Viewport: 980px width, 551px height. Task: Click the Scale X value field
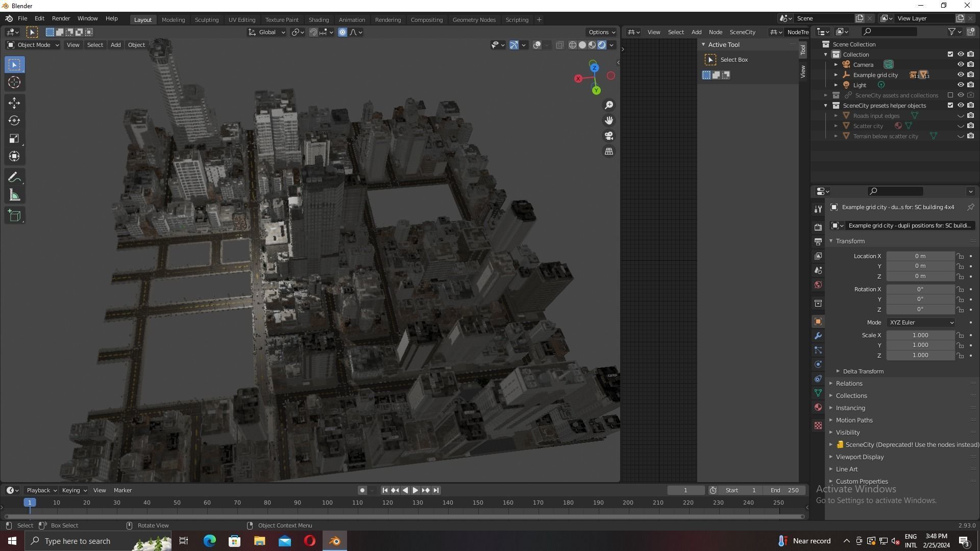click(920, 335)
